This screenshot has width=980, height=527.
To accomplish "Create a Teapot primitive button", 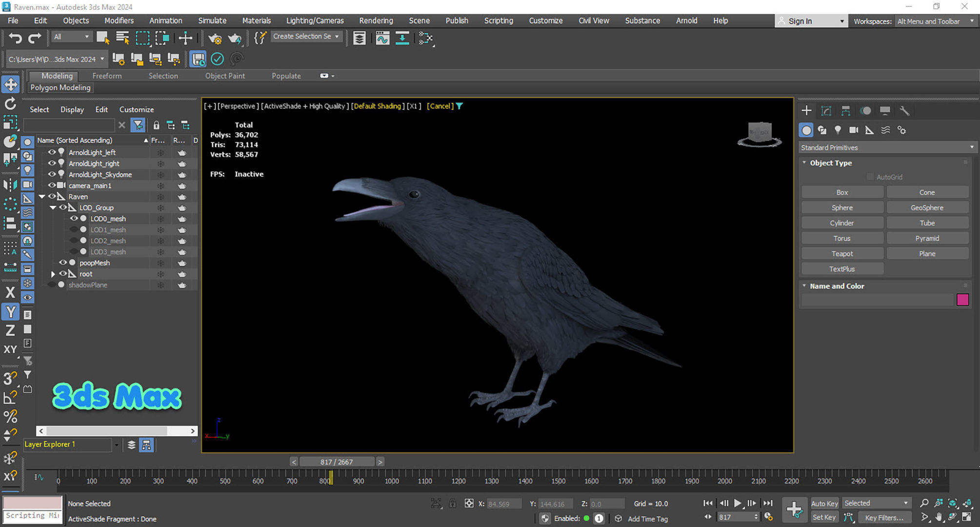I will click(x=842, y=254).
